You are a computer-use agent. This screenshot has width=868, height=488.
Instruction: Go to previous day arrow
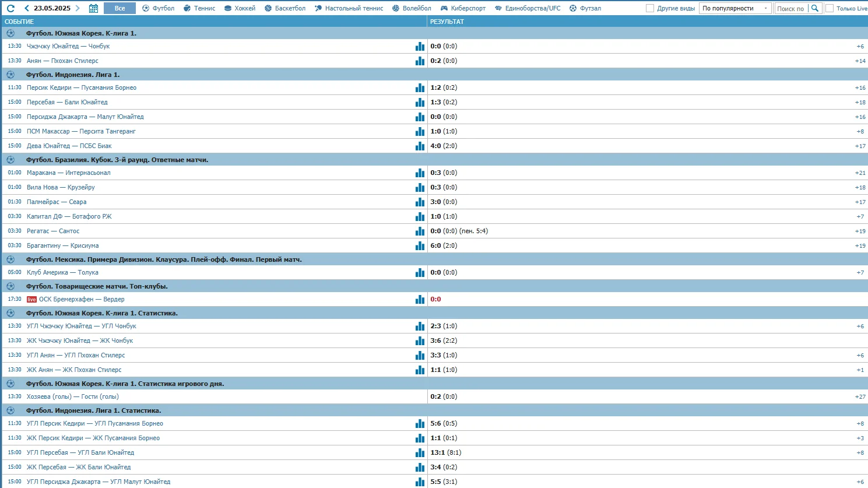(x=27, y=8)
